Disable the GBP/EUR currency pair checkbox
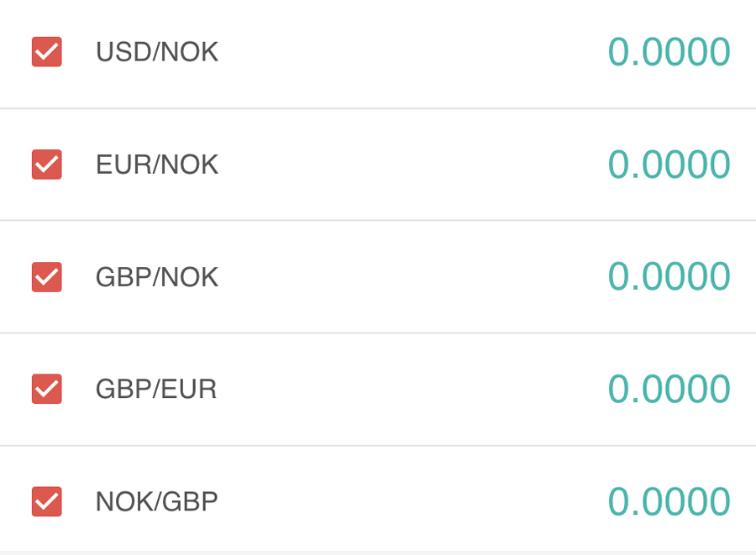Image resolution: width=756 pixels, height=555 pixels. click(x=46, y=389)
